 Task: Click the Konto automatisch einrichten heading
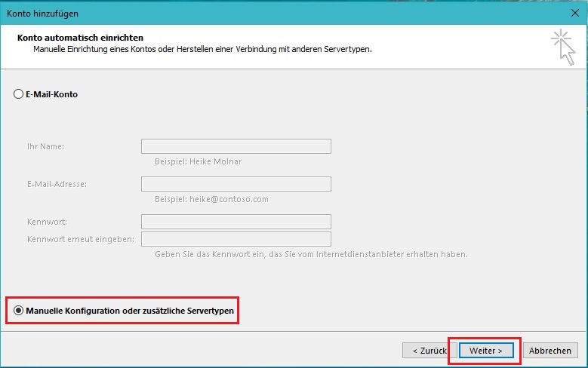click(80, 38)
